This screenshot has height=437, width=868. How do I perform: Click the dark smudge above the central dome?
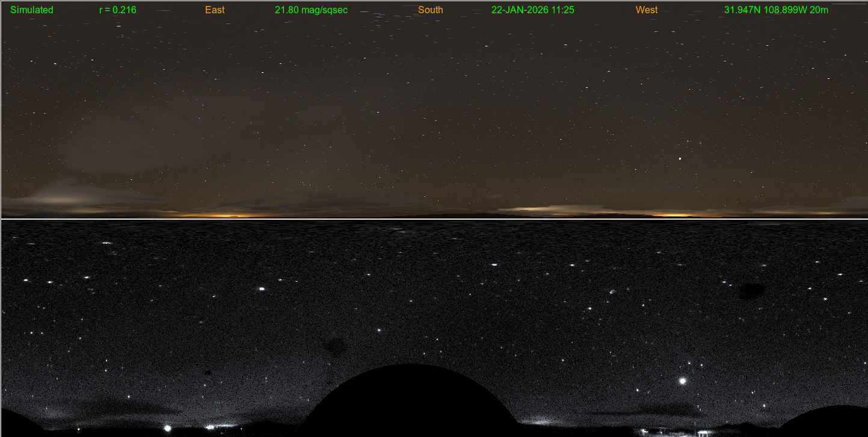333,346
